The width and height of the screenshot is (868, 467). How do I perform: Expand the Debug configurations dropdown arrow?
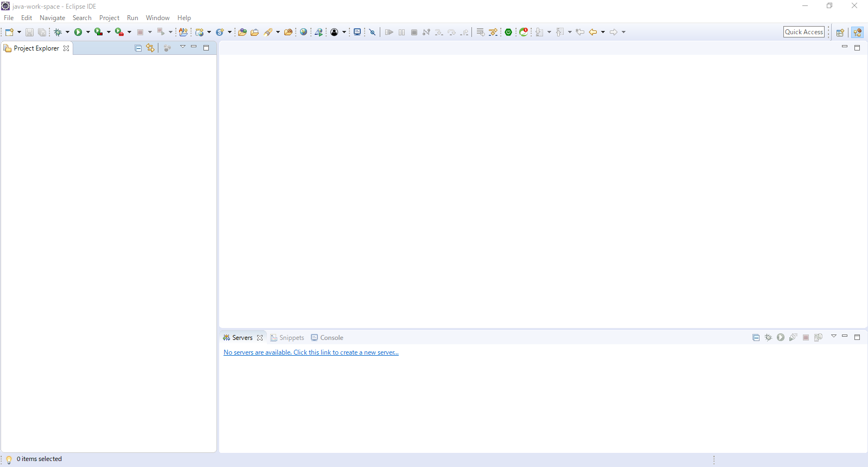click(67, 32)
